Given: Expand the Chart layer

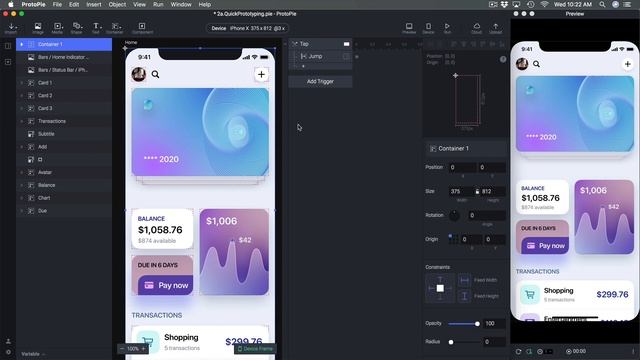Looking at the screenshot, I should [x=22, y=198].
